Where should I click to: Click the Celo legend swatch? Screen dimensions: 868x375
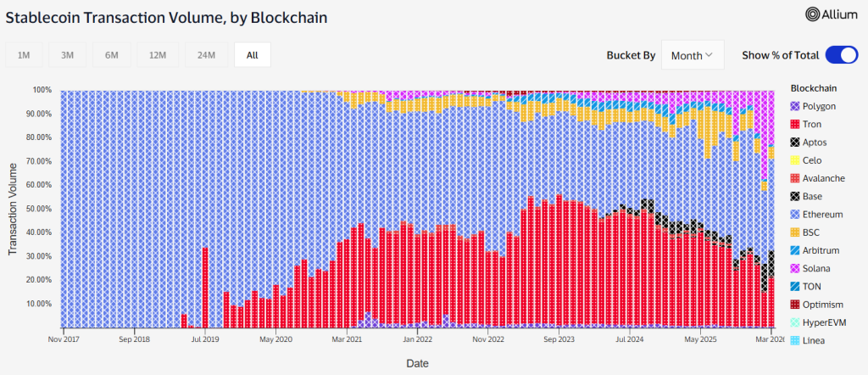click(x=795, y=160)
